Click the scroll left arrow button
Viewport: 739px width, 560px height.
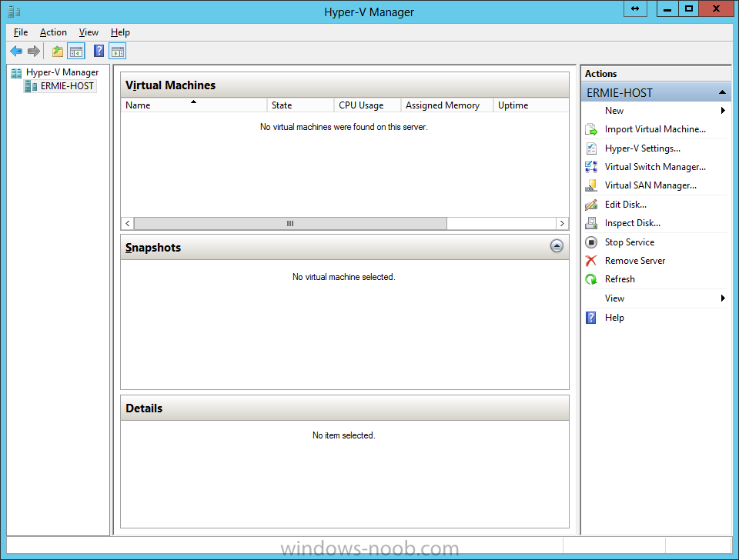click(x=127, y=223)
